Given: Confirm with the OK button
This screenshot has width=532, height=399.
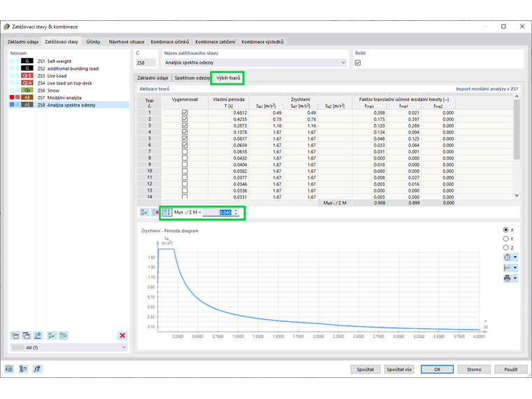Looking at the screenshot, I should pos(437,369).
